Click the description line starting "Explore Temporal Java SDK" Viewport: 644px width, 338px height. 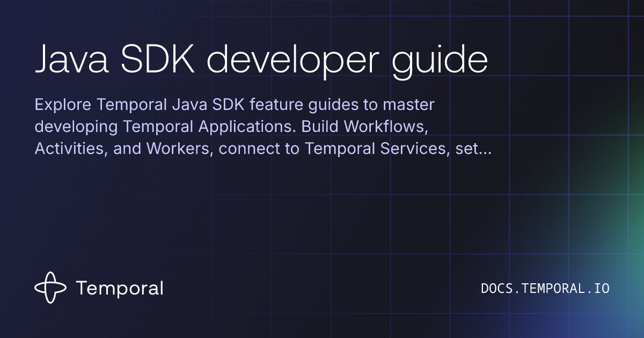point(235,105)
